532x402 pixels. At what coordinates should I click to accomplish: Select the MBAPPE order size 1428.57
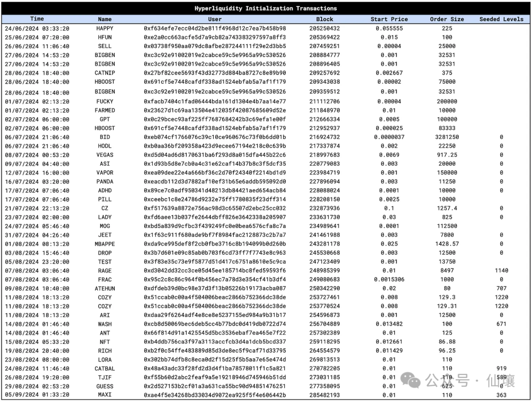pyautogui.click(x=447, y=244)
